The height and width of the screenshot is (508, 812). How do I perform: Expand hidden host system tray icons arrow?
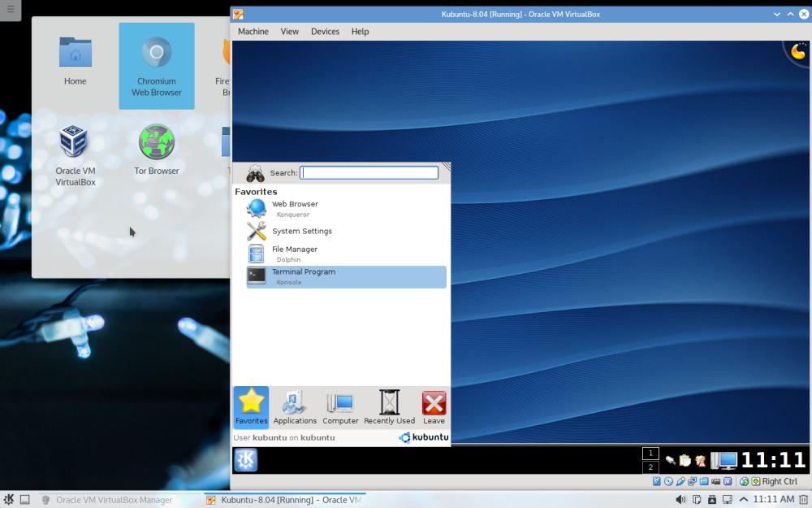point(743,499)
